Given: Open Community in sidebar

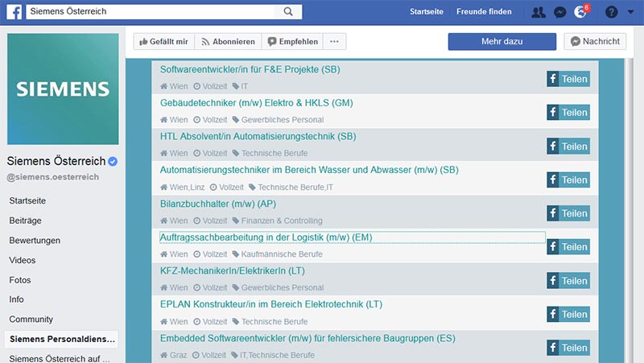Looking at the screenshot, I should (31, 319).
